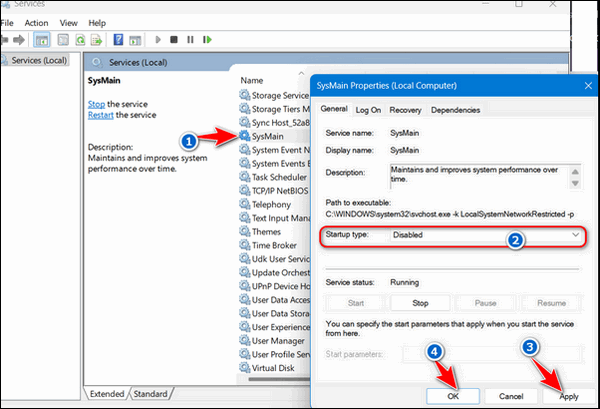Open the View menu
This screenshot has width=600, height=409.
68,23
